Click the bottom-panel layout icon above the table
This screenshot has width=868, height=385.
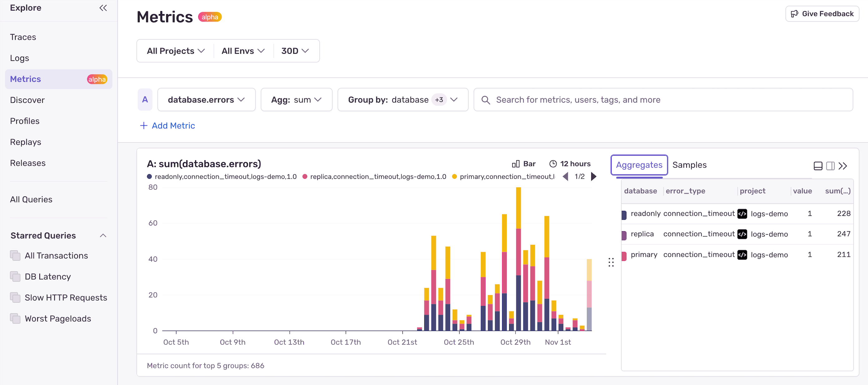pos(818,166)
